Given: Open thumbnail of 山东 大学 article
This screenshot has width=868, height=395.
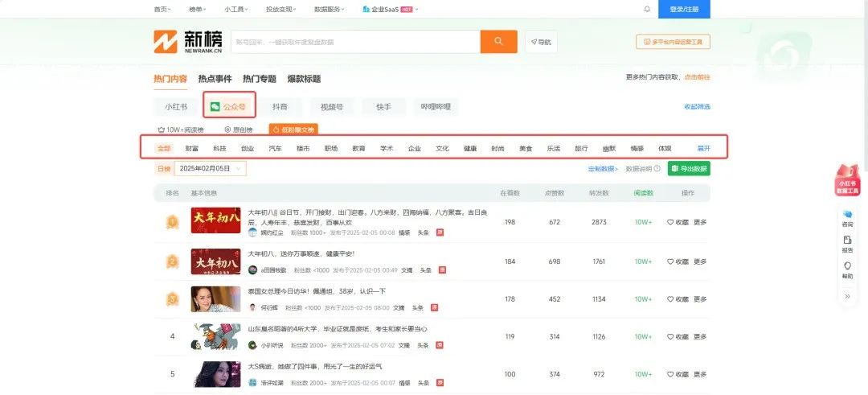Looking at the screenshot, I should 216,337.
